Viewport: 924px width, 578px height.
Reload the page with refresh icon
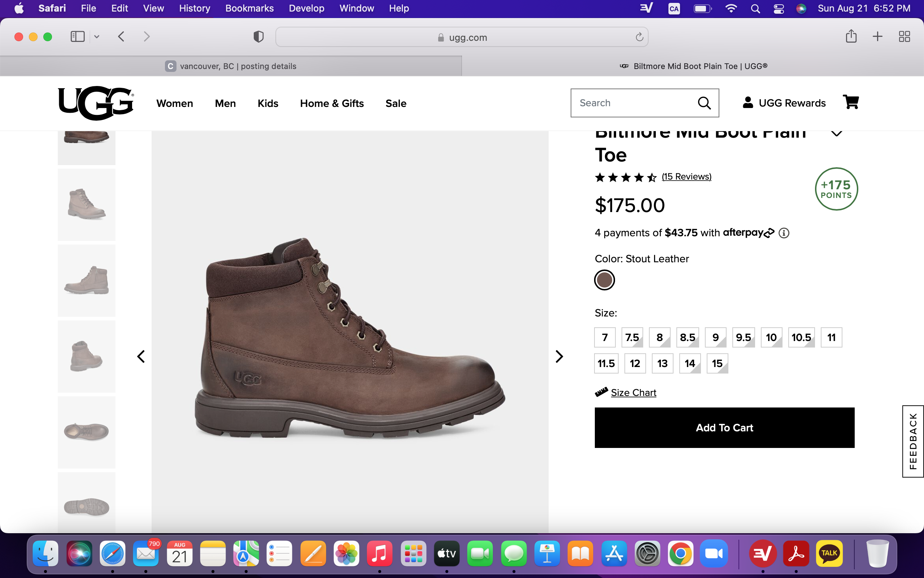tap(639, 37)
